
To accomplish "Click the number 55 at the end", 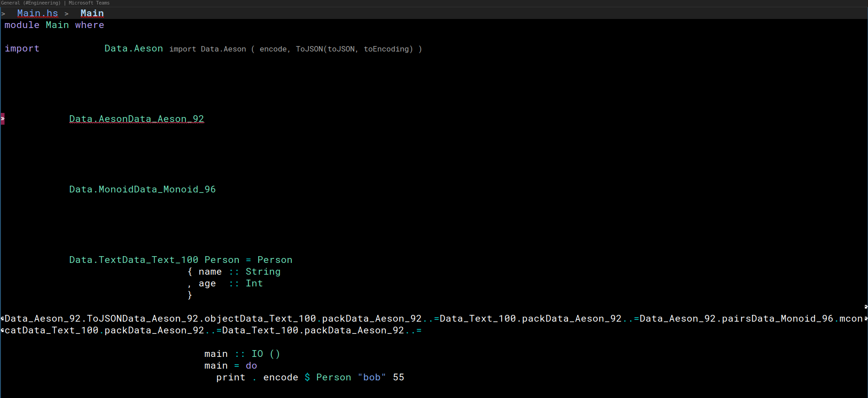I will (x=398, y=378).
